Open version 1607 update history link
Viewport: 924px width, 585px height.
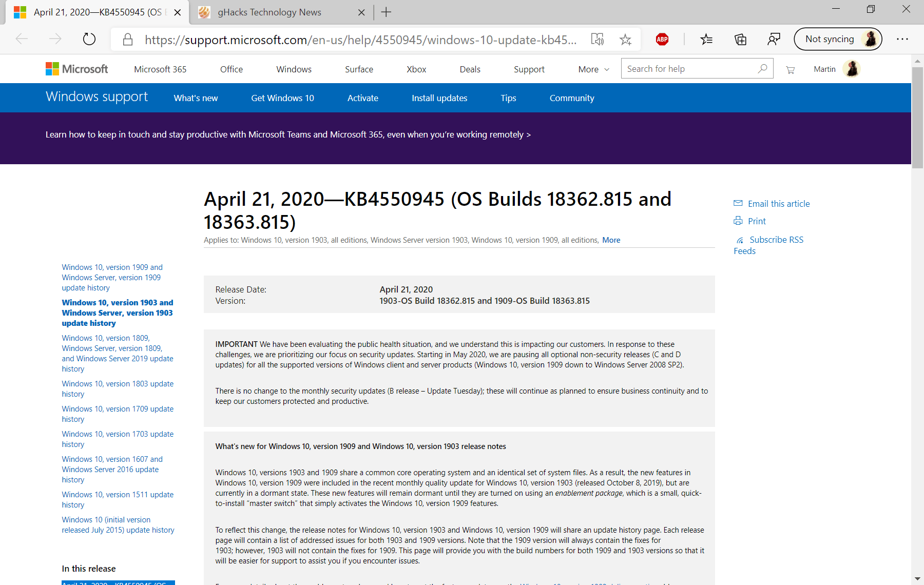click(x=112, y=470)
